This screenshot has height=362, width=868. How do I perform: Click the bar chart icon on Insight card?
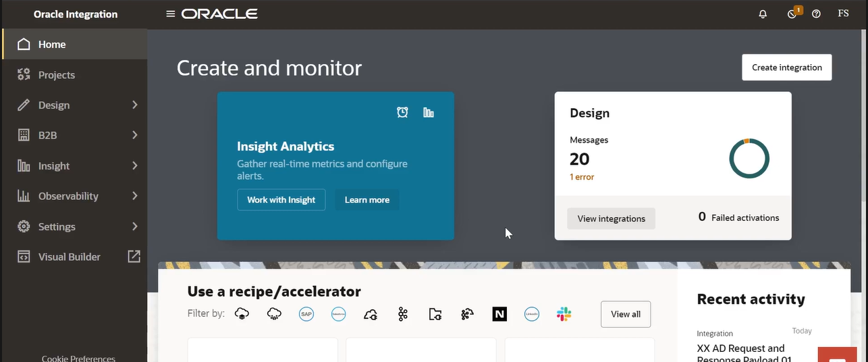[429, 112]
